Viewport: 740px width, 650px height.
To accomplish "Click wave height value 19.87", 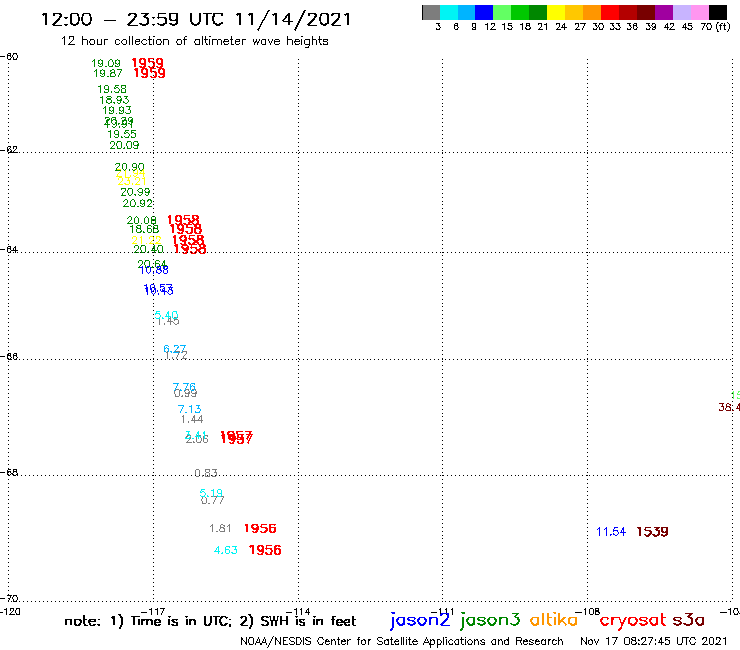I will tap(108, 73).
